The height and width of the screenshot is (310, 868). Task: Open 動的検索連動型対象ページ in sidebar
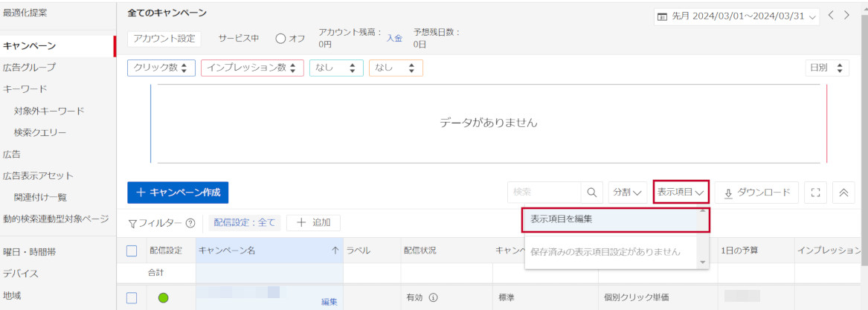tap(56, 219)
